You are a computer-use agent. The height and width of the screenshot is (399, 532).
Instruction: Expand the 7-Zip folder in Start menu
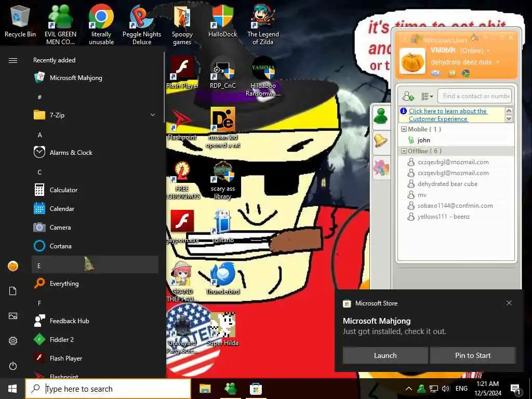(95, 115)
